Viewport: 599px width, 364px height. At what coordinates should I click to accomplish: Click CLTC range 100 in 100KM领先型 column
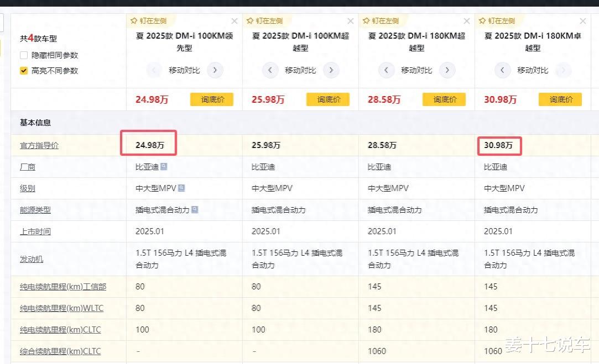coord(142,329)
